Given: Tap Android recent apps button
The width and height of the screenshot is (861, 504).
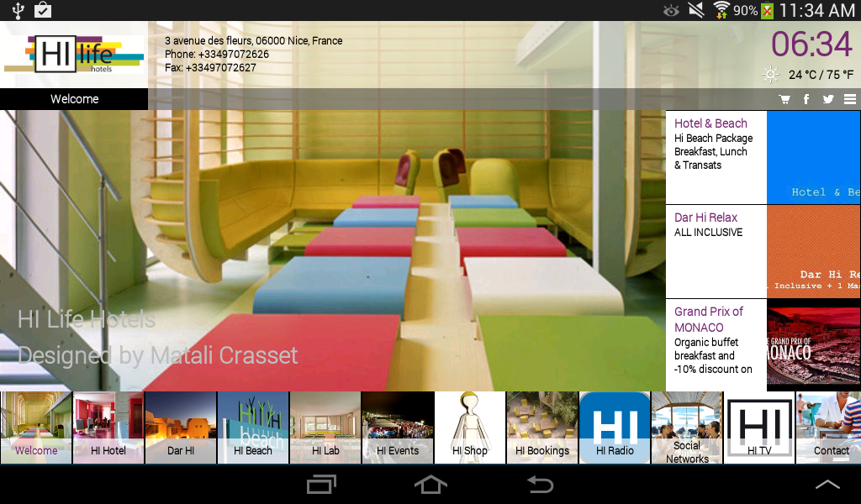Looking at the screenshot, I should coord(320,484).
